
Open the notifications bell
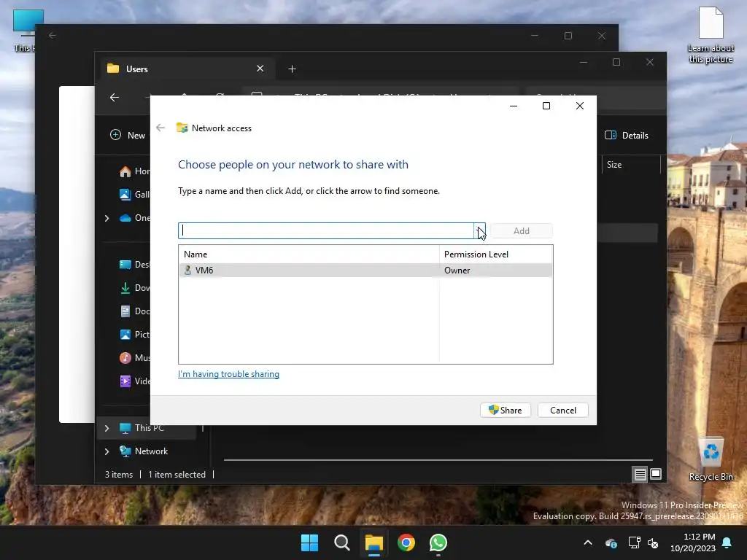[x=727, y=542]
